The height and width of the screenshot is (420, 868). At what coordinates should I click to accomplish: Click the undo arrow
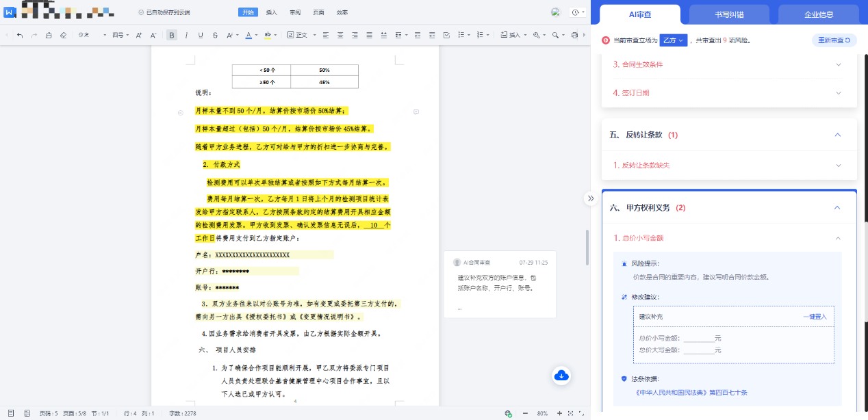[20, 35]
